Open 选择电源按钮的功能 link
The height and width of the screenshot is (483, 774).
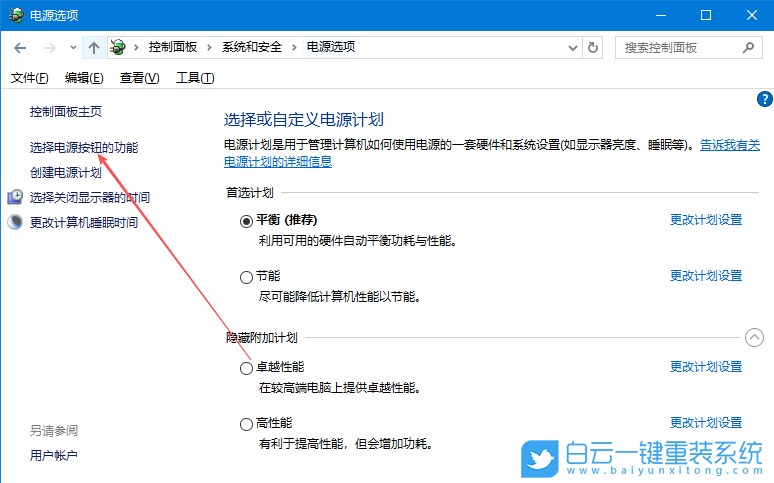coord(84,148)
